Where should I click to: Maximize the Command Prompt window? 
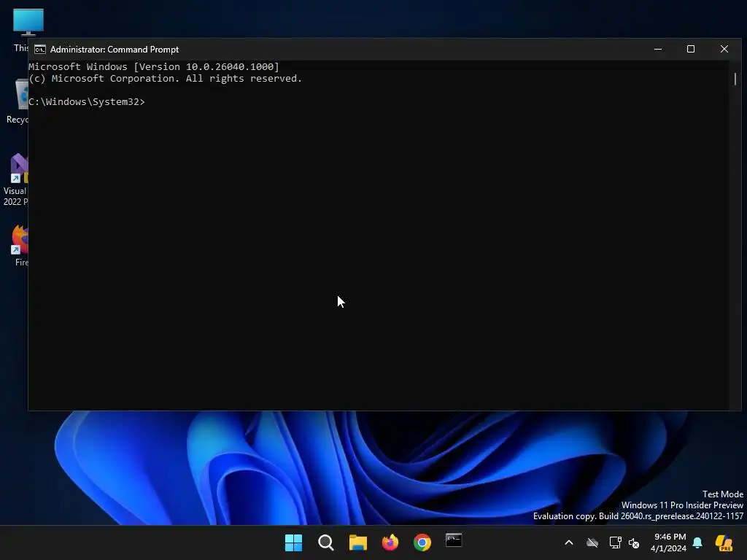pyautogui.click(x=691, y=49)
